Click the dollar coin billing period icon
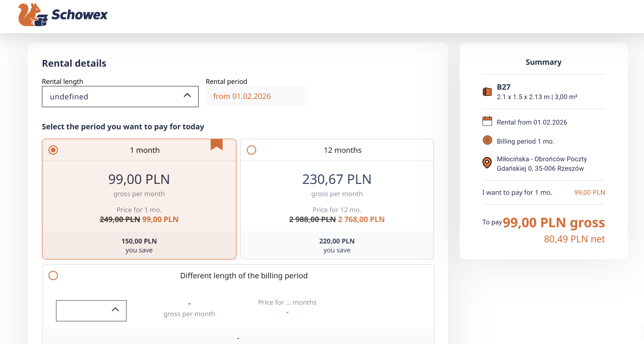 (487, 140)
